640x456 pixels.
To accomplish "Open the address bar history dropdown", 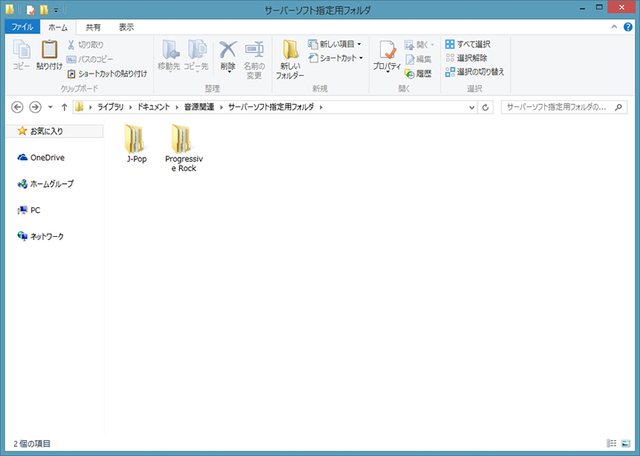I will pos(471,106).
